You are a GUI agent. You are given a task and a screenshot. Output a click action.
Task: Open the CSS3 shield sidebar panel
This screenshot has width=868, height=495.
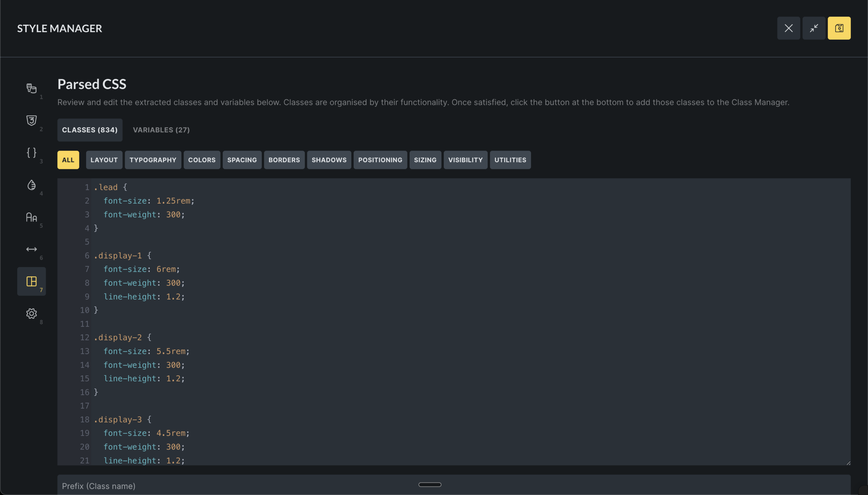point(31,120)
